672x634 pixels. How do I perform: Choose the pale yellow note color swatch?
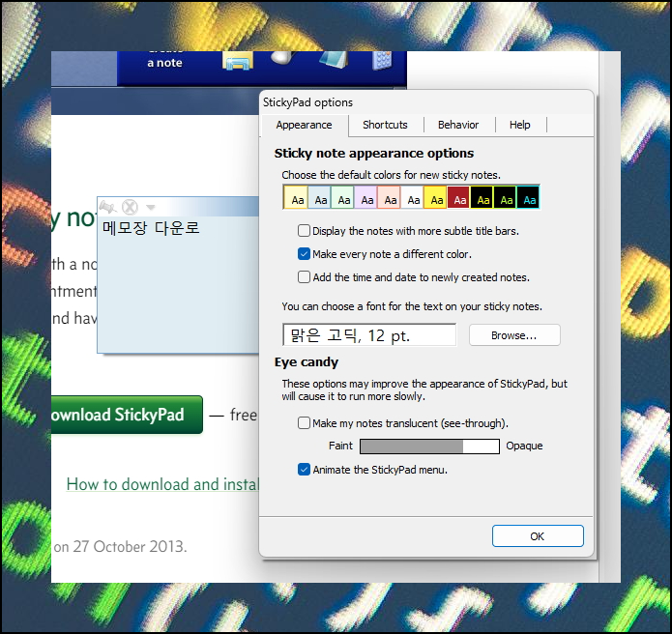296,197
